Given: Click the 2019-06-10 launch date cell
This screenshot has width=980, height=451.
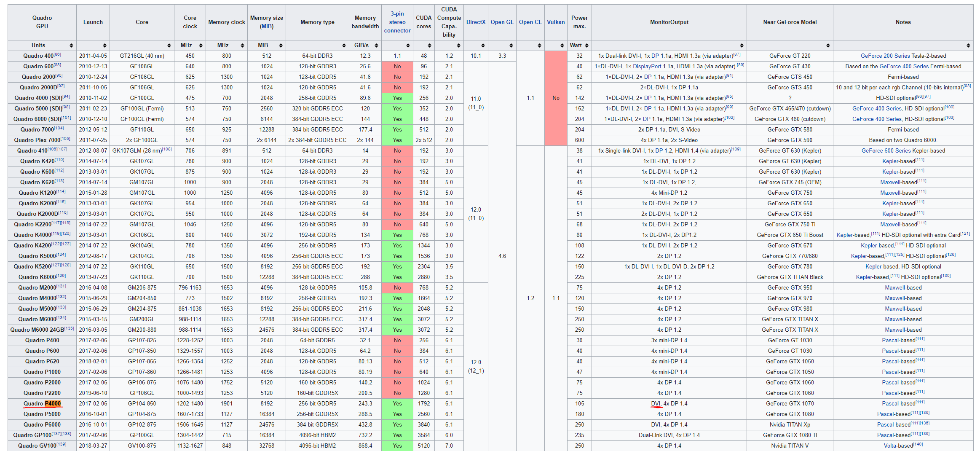Looking at the screenshot, I should point(93,393).
